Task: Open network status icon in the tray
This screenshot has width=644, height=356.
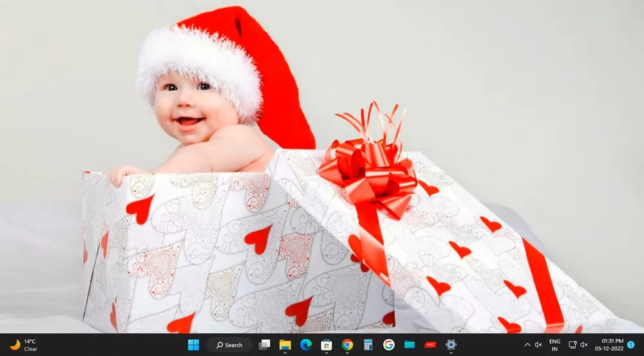Action: (573, 345)
